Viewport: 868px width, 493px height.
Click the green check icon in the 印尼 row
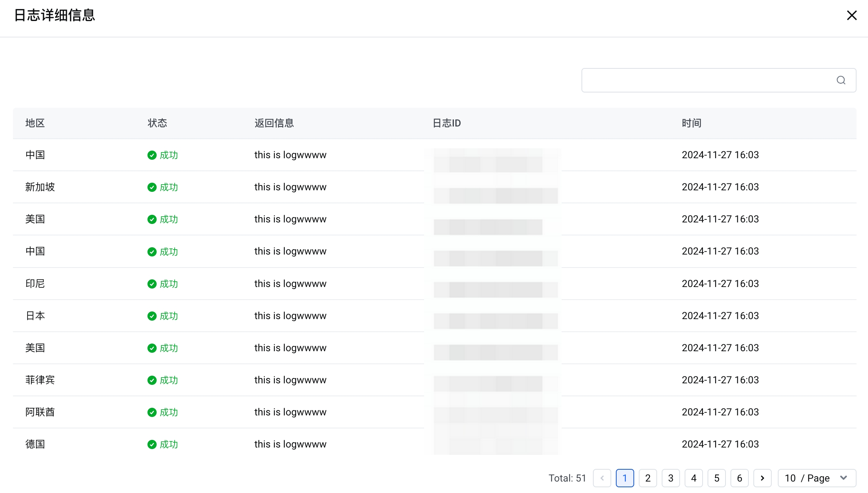[x=152, y=284]
